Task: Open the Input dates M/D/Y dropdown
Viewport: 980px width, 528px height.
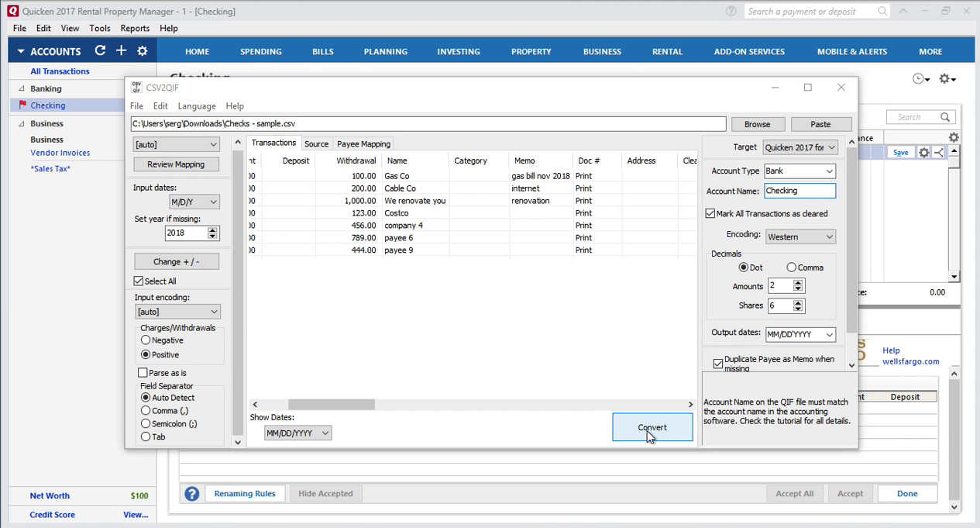Action: click(x=194, y=202)
